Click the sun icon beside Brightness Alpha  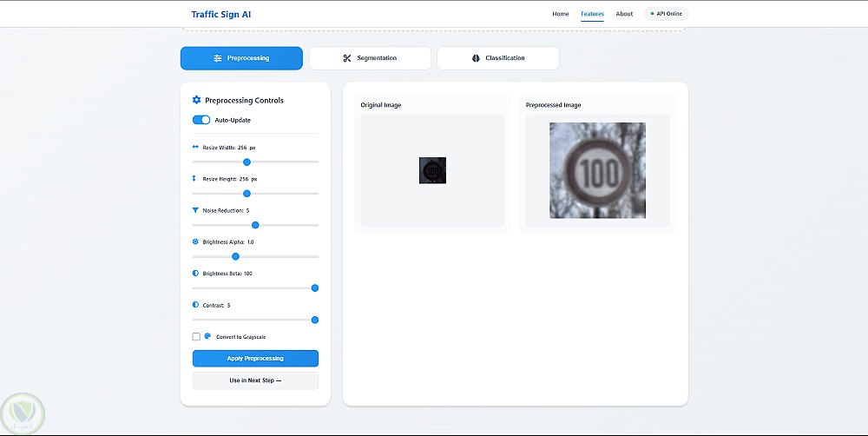pyautogui.click(x=195, y=242)
